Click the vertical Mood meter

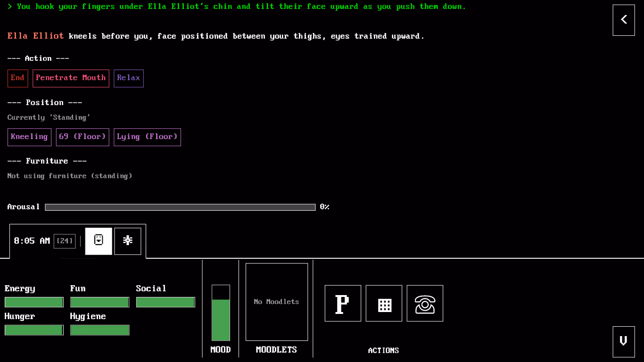click(x=221, y=313)
